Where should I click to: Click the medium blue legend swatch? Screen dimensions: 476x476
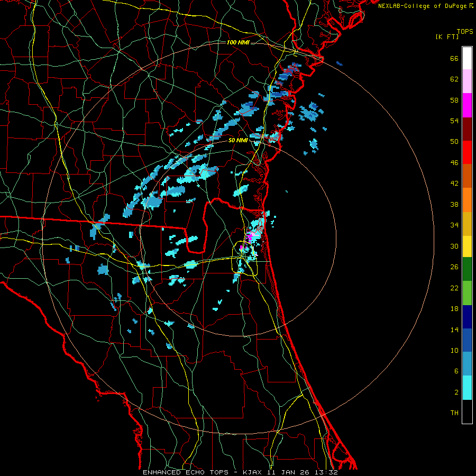point(467,340)
